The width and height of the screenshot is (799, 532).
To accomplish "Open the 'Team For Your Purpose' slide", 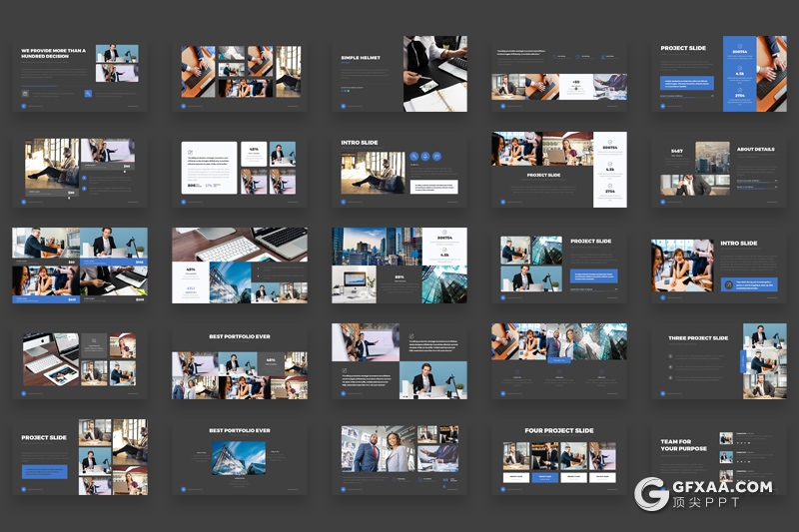I will pyautogui.click(x=719, y=457).
